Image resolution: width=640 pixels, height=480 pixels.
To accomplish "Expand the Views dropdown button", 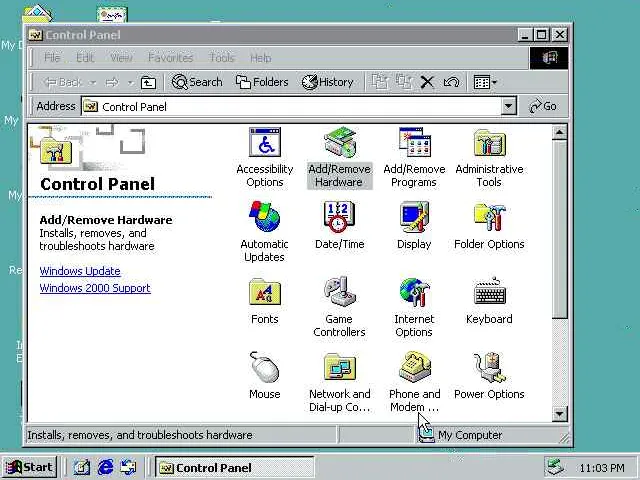I will (x=485, y=82).
